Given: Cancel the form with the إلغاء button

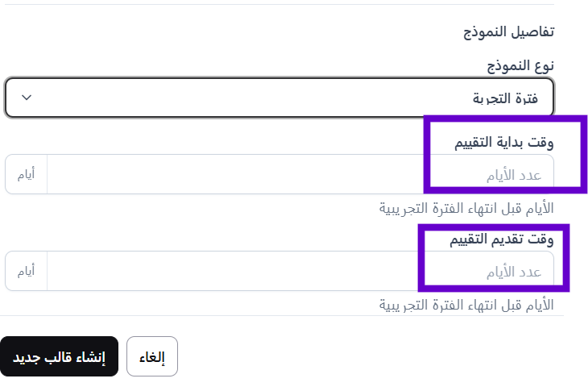Looking at the screenshot, I should [152, 357].
